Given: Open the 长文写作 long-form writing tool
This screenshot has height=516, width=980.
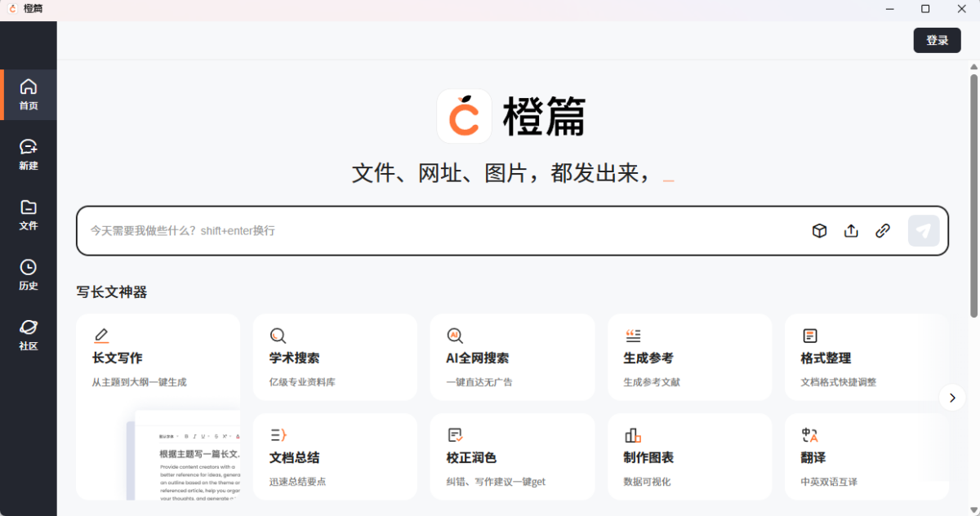Looking at the screenshot, I should pyautogui.click(x=158, y=357).
